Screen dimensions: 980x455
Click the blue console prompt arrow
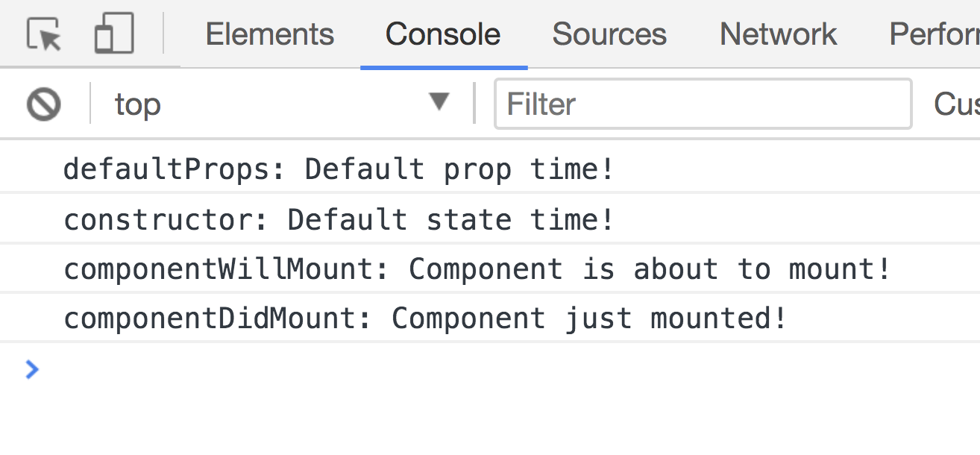pyautogui.click(x=30, y=369)
